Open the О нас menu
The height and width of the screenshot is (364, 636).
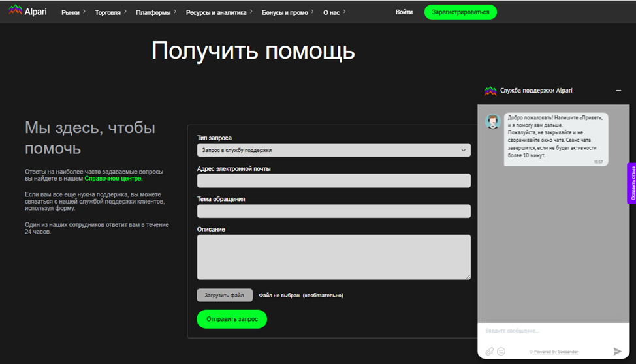pyautogui.click(x=334, y=12)
